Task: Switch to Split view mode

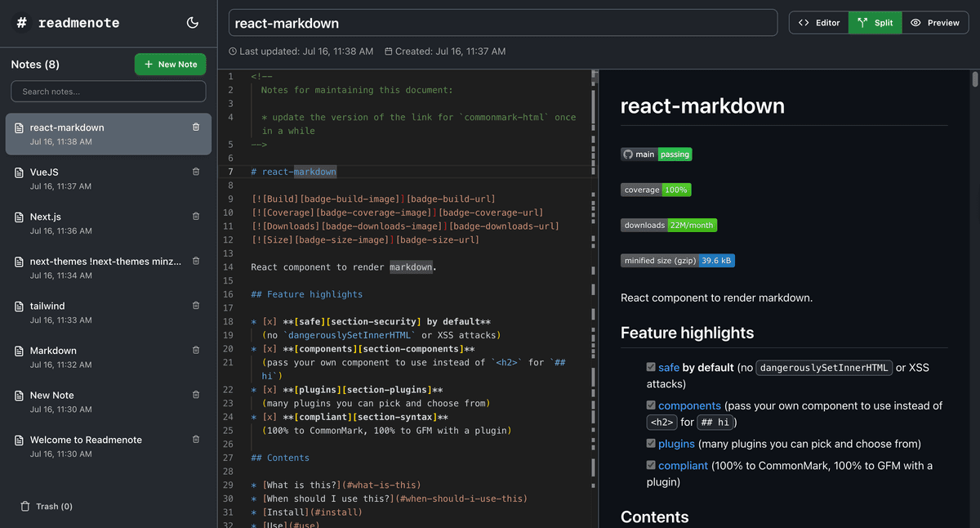Action: [875, 23]
